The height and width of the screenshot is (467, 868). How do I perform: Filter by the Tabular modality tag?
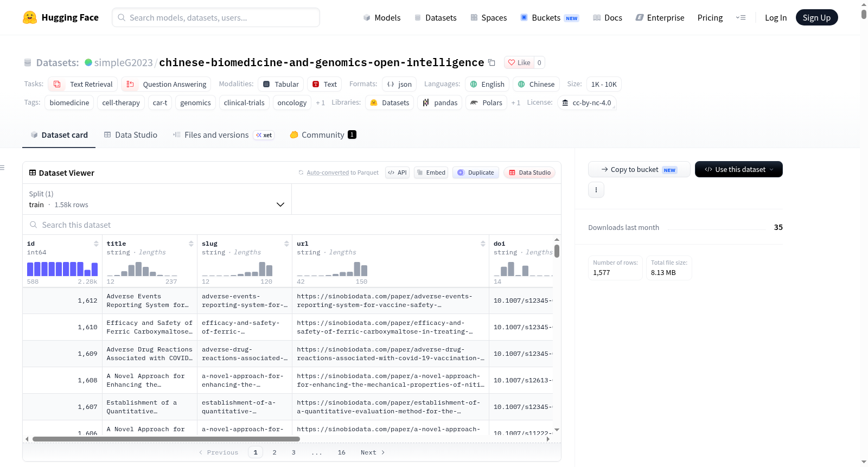point(281,84)
